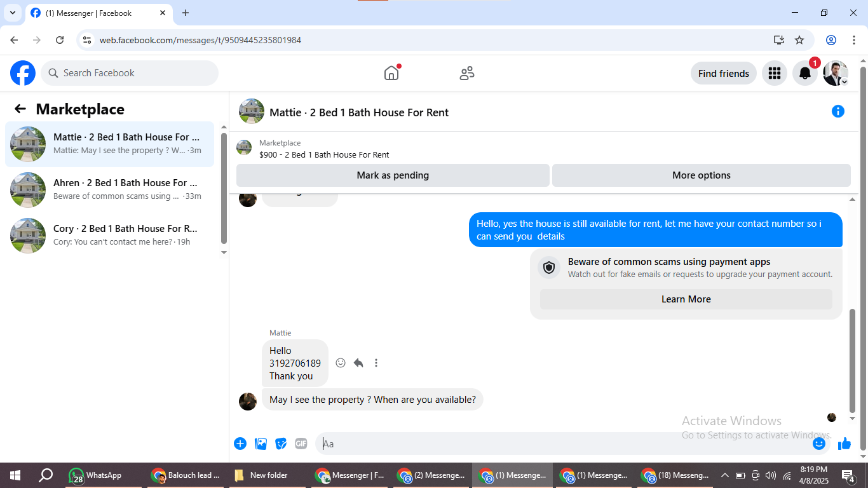Show hidden system tray icons

(x=724, y=475)
